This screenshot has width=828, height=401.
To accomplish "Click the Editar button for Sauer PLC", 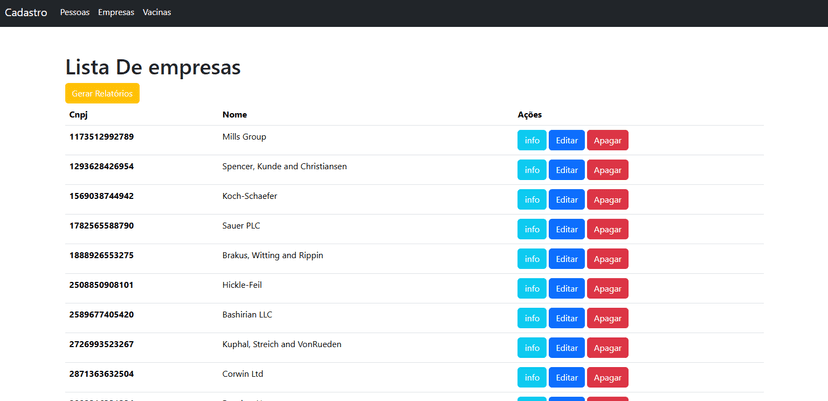I will pyautogui.click(x=566, y=229).
